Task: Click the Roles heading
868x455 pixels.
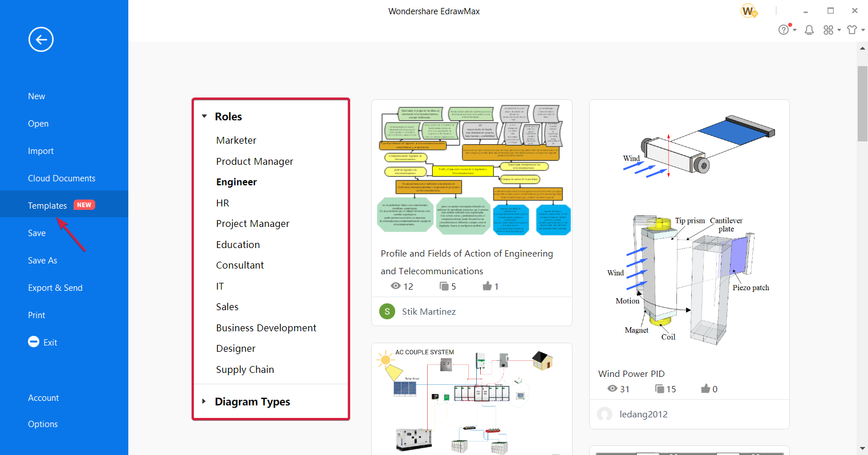Action: click(228, 116)
